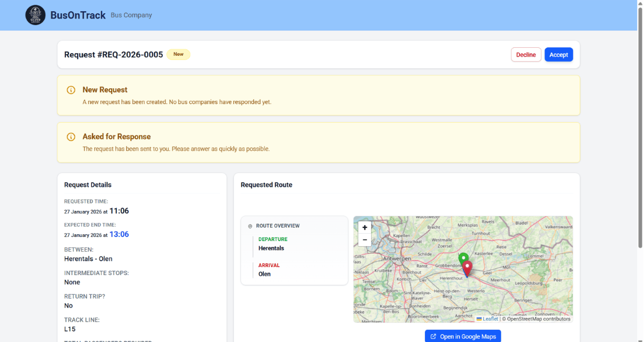
Task: Decline the bus request
Action: pos(526,55)
